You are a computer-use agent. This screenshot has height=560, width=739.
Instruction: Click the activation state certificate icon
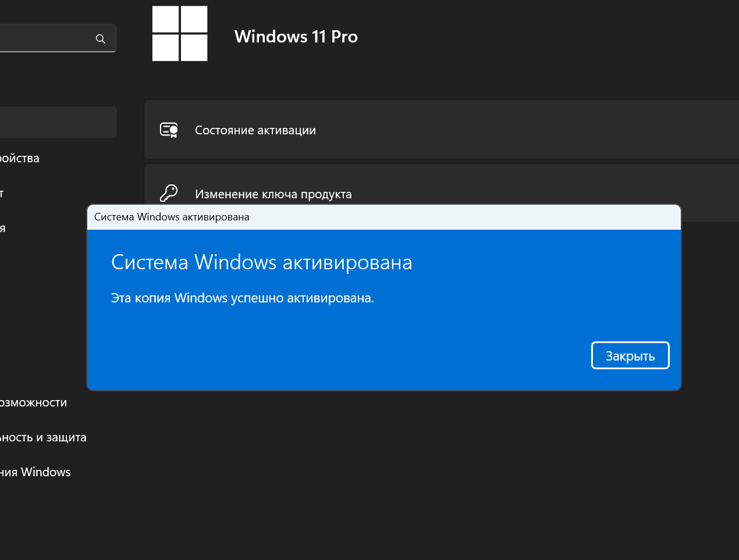169,130
